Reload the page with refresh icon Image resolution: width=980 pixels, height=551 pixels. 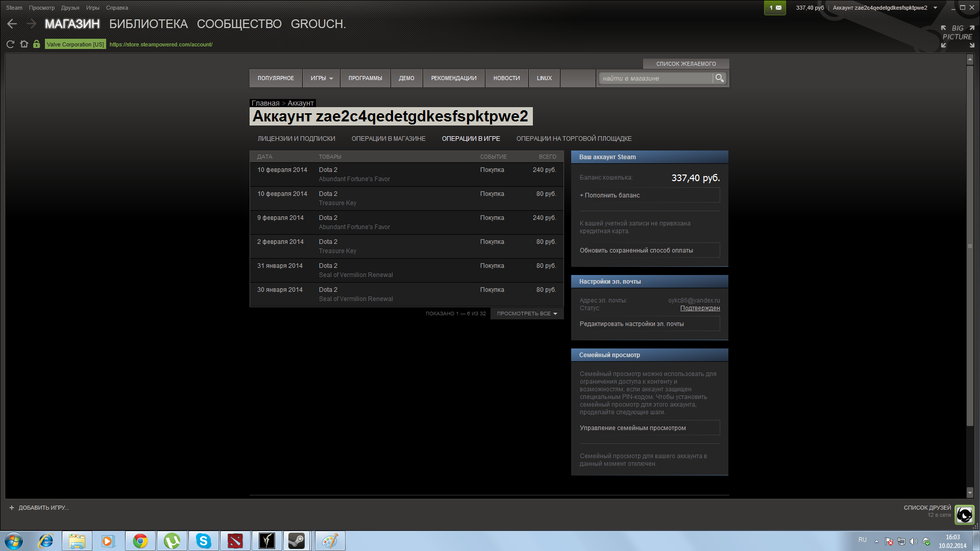click(x=10, y=44)
